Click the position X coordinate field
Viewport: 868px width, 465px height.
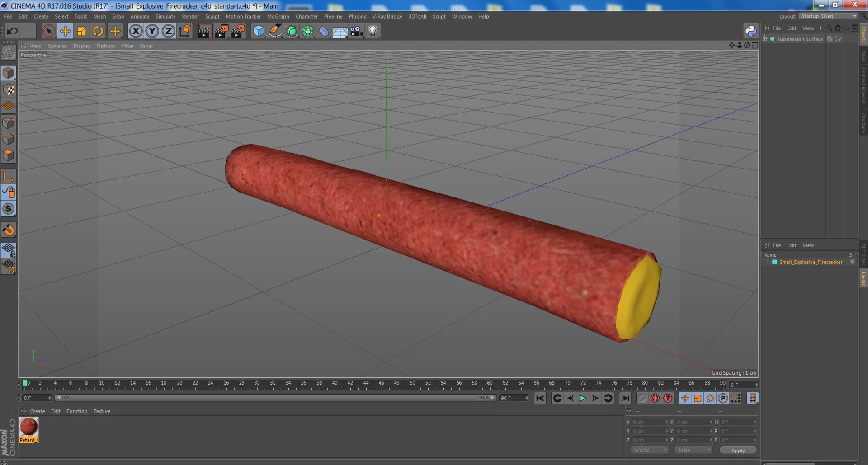pyautogui.click(x=649, y=422)
